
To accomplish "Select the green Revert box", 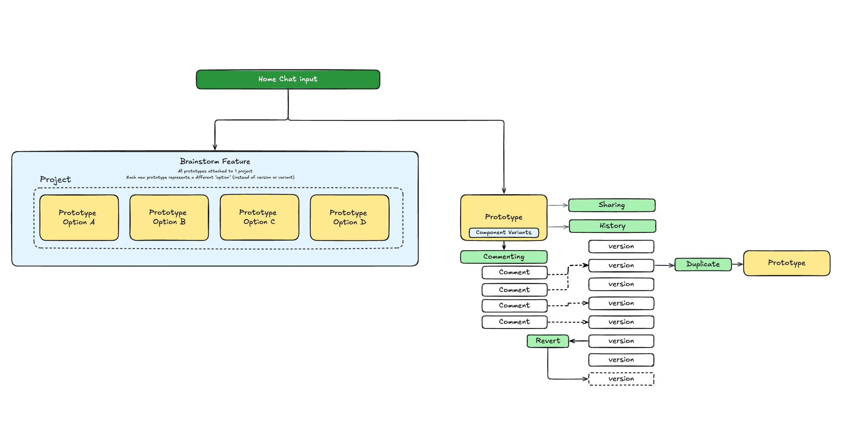I will point(548,341).
